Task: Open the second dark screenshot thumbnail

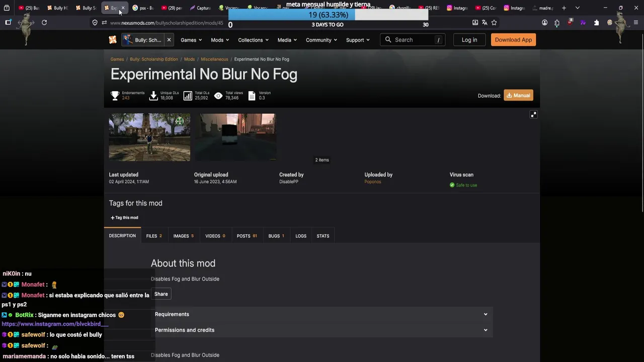Action: [x=235, y=137]
